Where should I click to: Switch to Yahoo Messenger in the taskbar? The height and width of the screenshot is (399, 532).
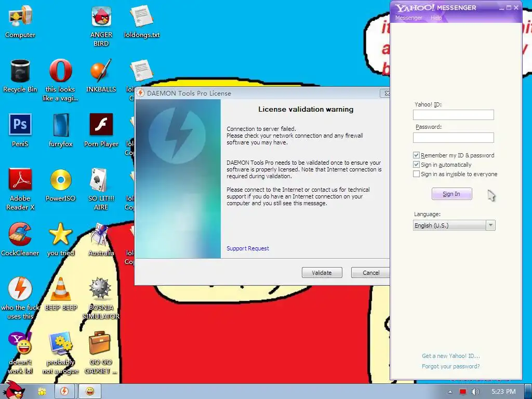pos(89,392)
